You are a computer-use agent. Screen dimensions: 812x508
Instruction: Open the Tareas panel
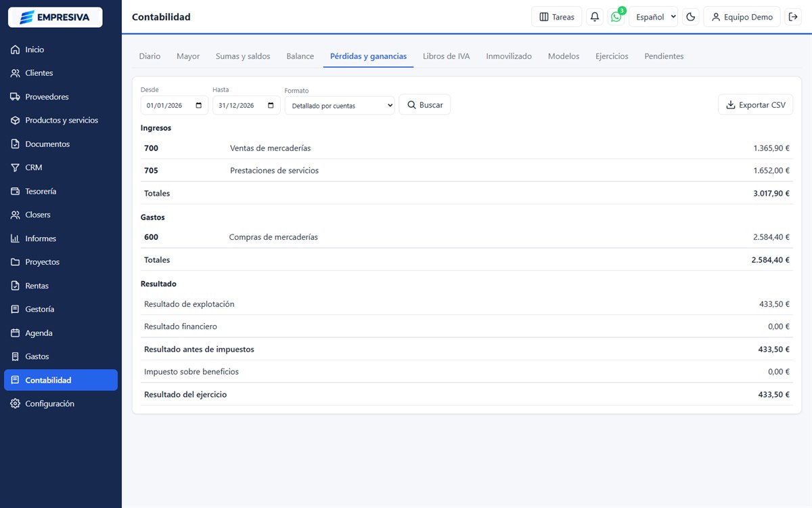pyautogui.click(x=557, y=17)
